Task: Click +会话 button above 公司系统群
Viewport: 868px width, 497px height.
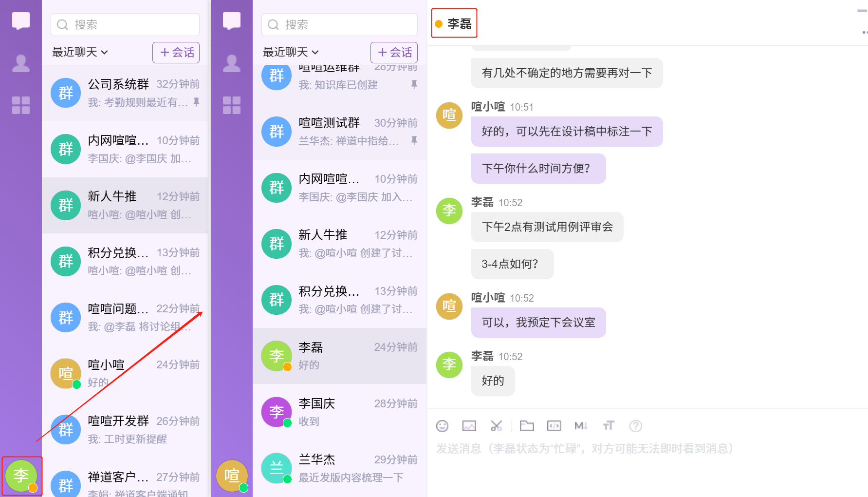Action: [x=176, y=53]
